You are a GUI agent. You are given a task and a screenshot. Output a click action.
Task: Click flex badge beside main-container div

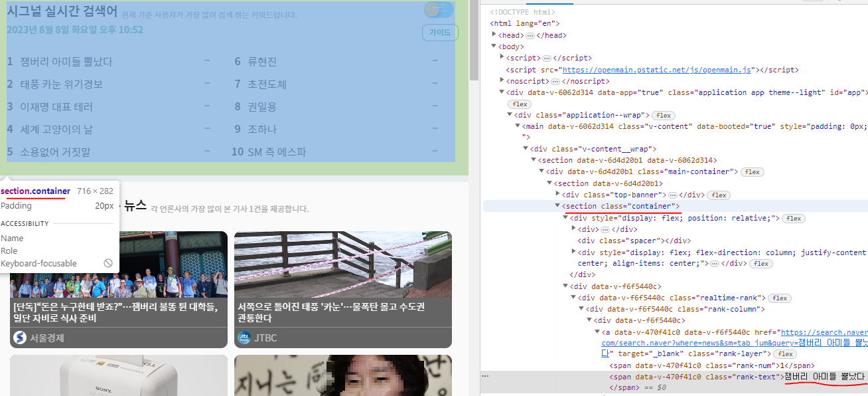point(751,172)
